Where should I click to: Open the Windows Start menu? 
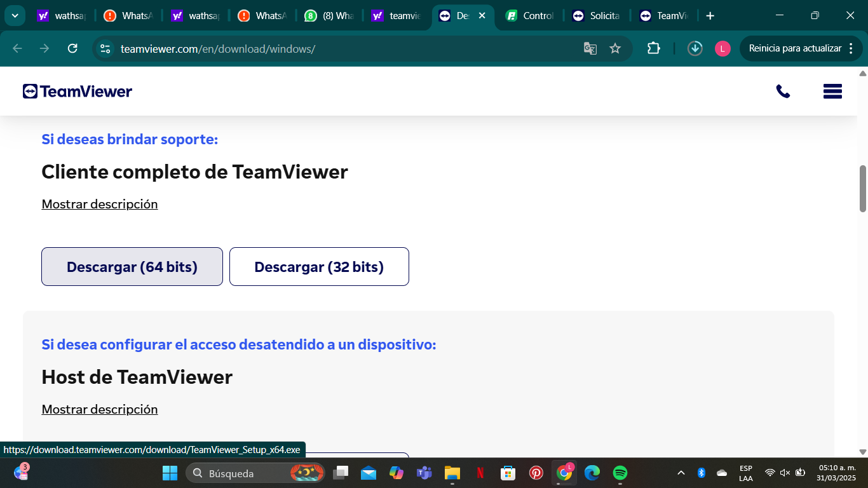coord(170,473)
